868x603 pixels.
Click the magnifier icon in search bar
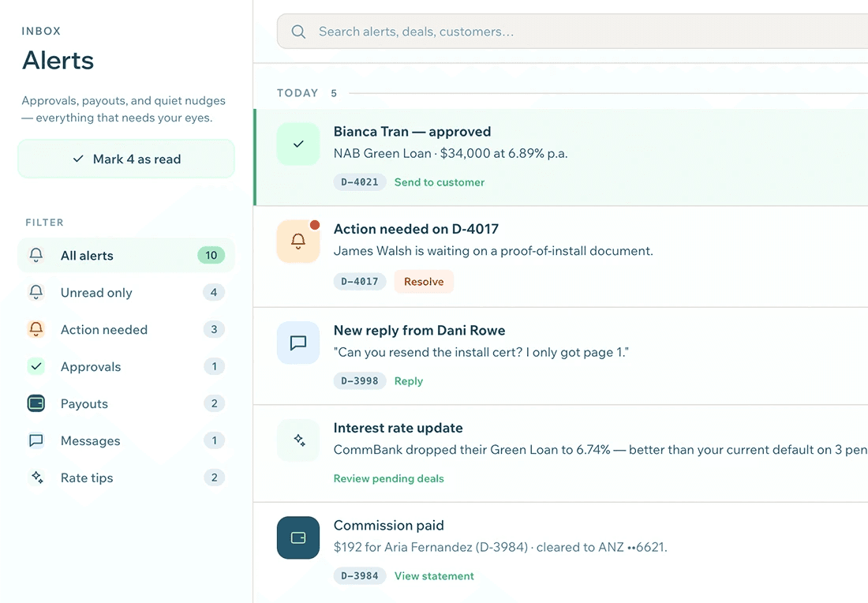click(298, 32)
